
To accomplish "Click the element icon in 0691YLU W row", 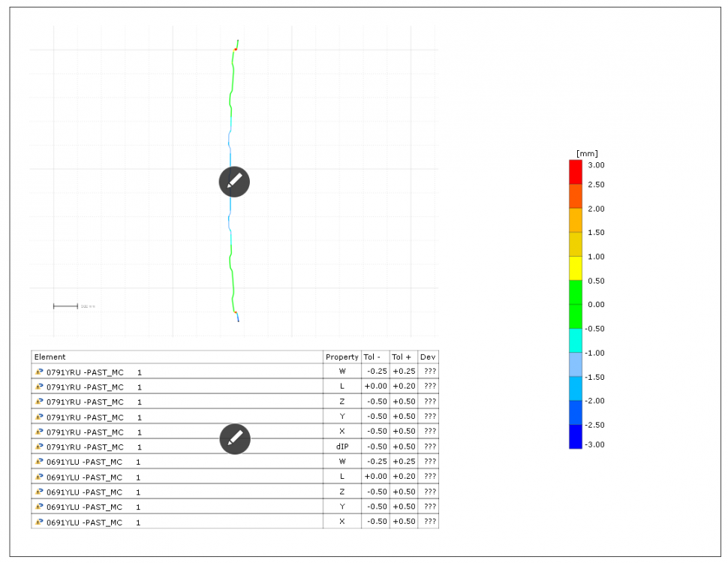I will pyautogui.click(x=39, y=462).
